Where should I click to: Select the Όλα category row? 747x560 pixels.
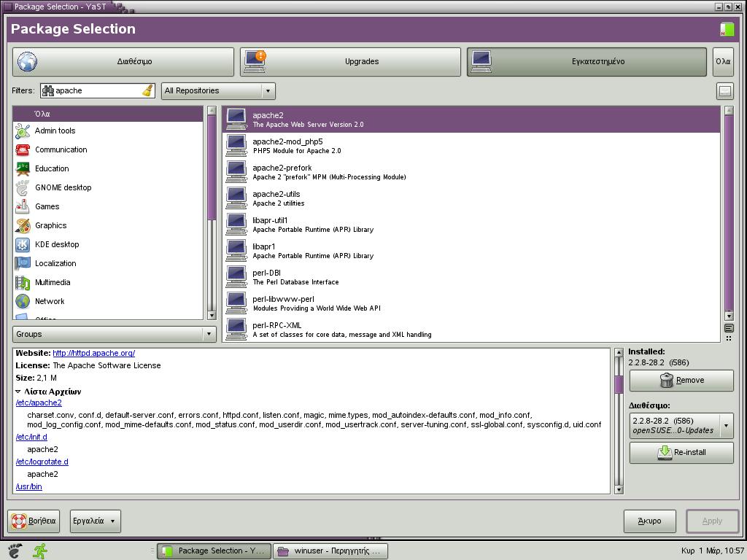tap(108, 114)
